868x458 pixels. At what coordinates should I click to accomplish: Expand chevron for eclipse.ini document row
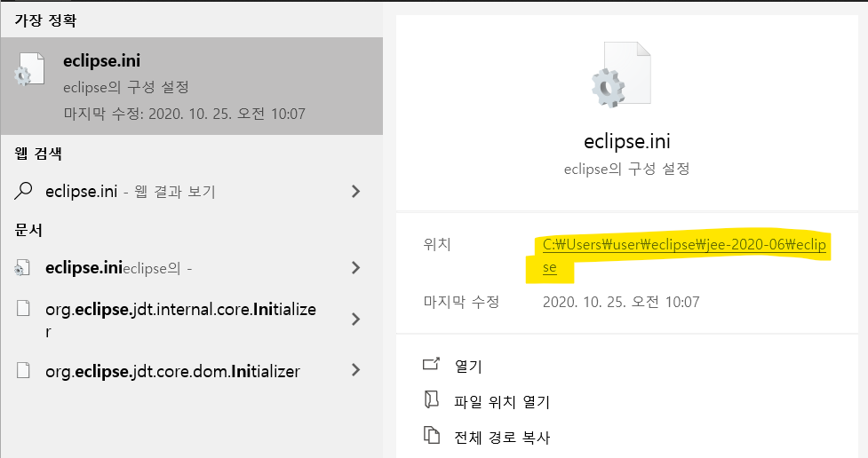pyautogui.click(x=356, y=268)
